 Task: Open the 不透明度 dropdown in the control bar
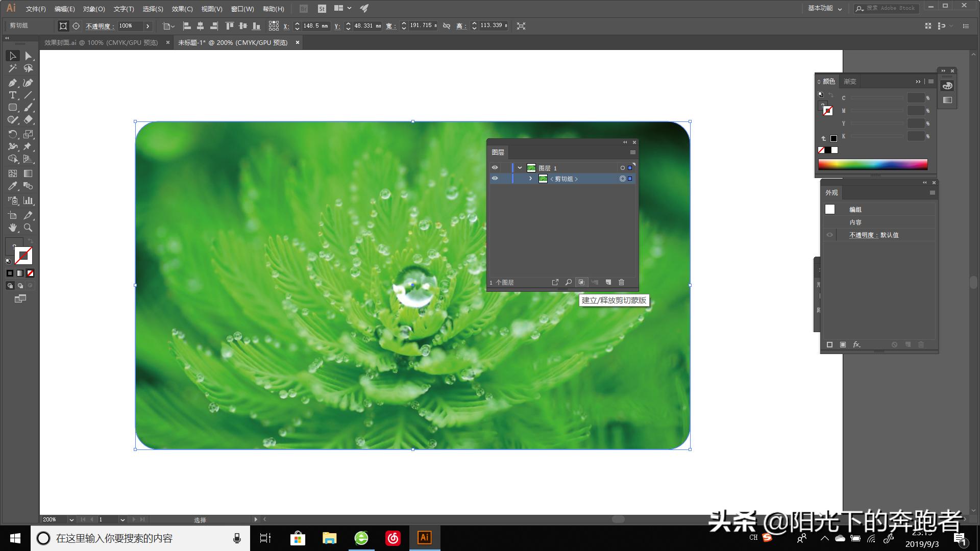pos(148,26)
